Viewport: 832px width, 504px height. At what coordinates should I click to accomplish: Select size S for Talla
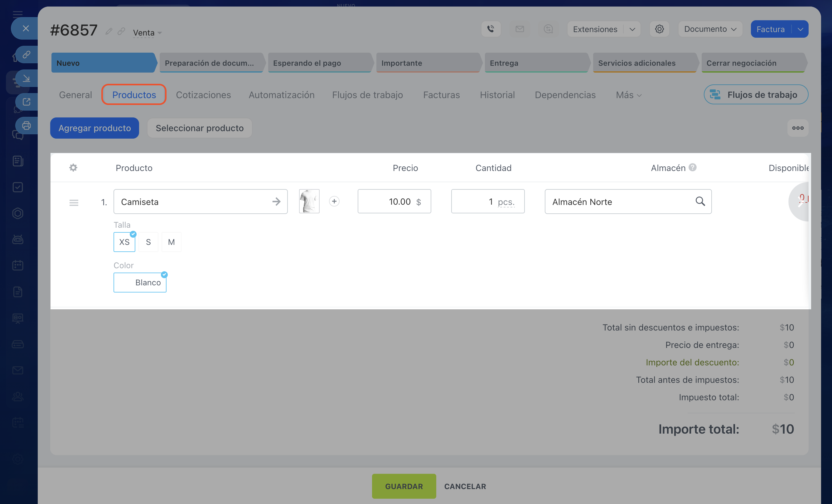[148, 242]
